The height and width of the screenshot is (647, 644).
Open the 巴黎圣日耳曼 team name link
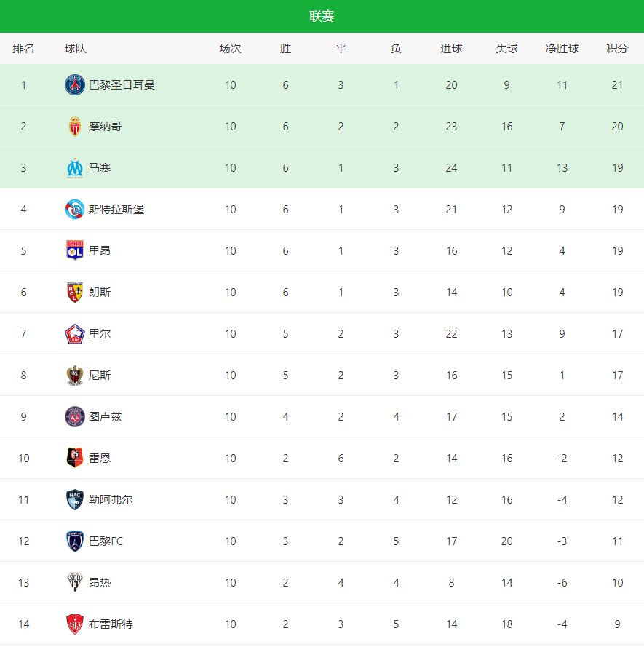click(x=122, y=85)
